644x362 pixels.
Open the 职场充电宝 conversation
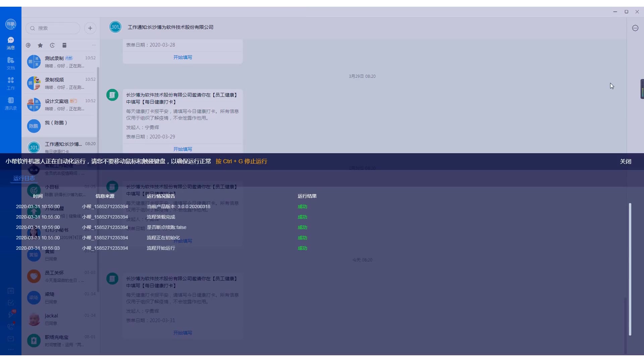coord(60,341)
